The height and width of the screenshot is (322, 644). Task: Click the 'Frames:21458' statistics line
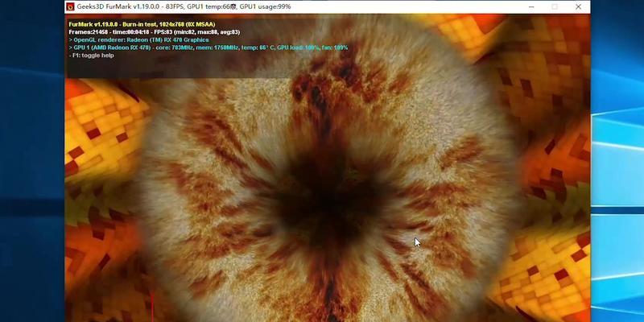[x=155, y=32]
